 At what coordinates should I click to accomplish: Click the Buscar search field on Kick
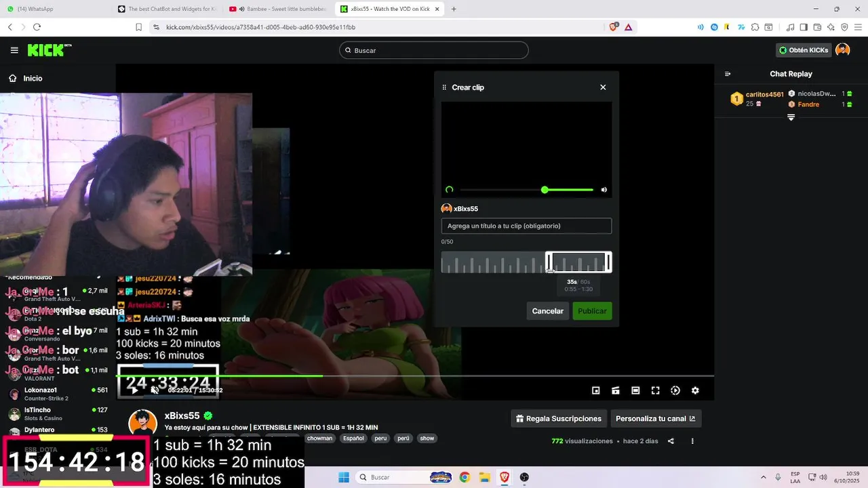434,50
